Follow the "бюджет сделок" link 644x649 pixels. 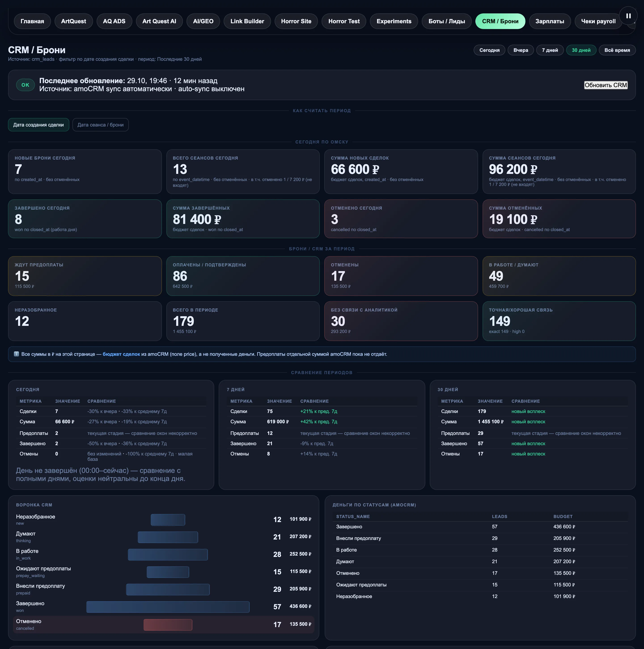121,354
